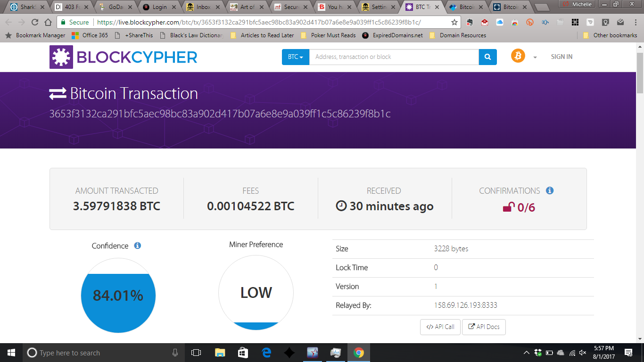644x362 pixels.
Task: Click the SIGN IN link
Action: (x=561, y=57)
